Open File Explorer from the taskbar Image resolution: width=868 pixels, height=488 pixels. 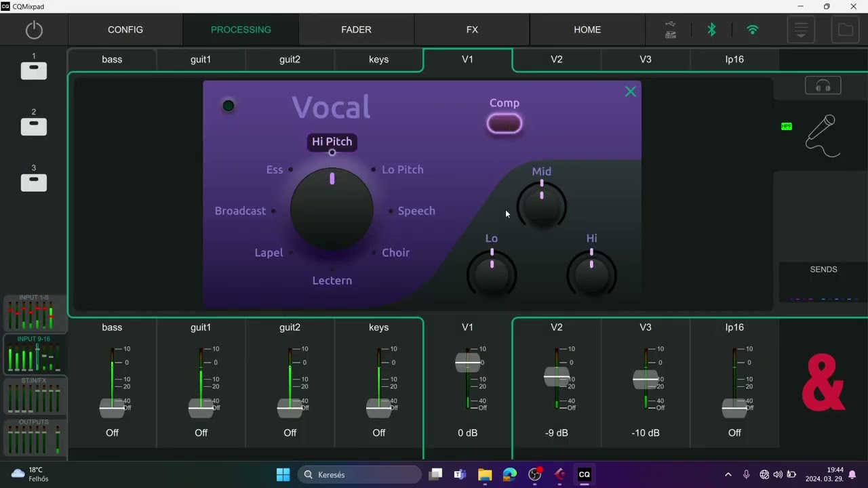[485, 474]
